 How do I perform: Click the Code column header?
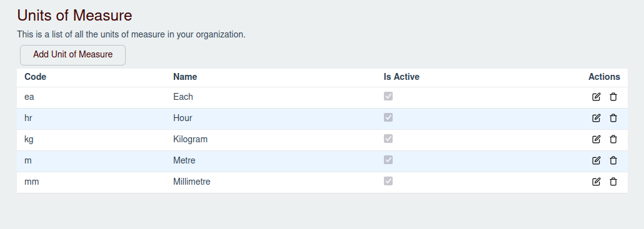pos(35,77)
